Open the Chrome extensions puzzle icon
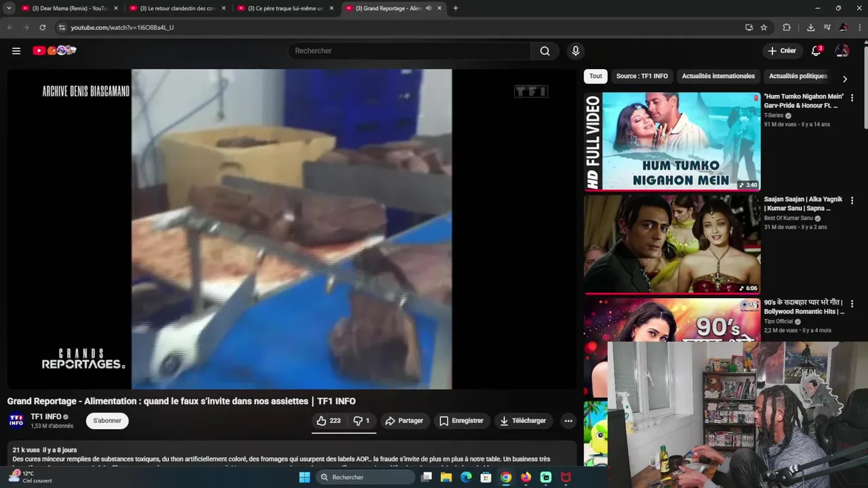The width and height of the screenshot is (868, 488). point(787,27)
